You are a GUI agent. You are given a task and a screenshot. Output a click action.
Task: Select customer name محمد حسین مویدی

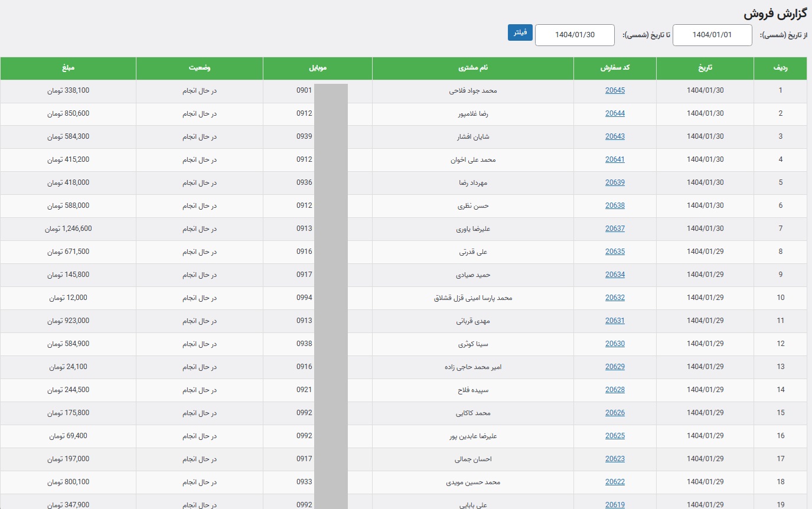[x=473, y=482]
